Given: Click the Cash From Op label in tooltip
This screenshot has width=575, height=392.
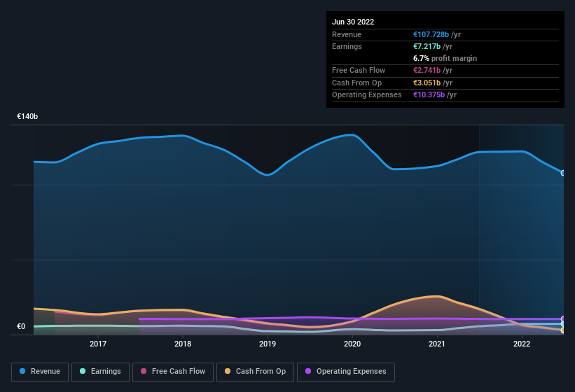Looking at the screenshot, I should [356, 83].
